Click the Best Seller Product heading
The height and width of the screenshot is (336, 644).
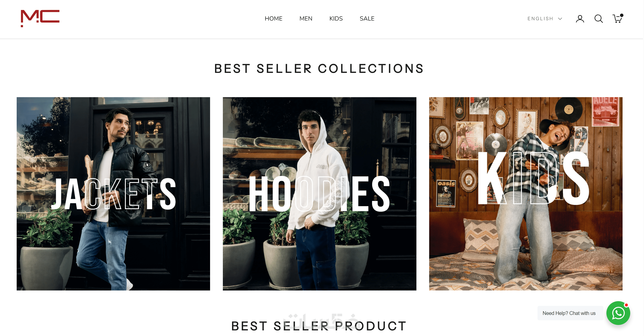pos(319,326)
